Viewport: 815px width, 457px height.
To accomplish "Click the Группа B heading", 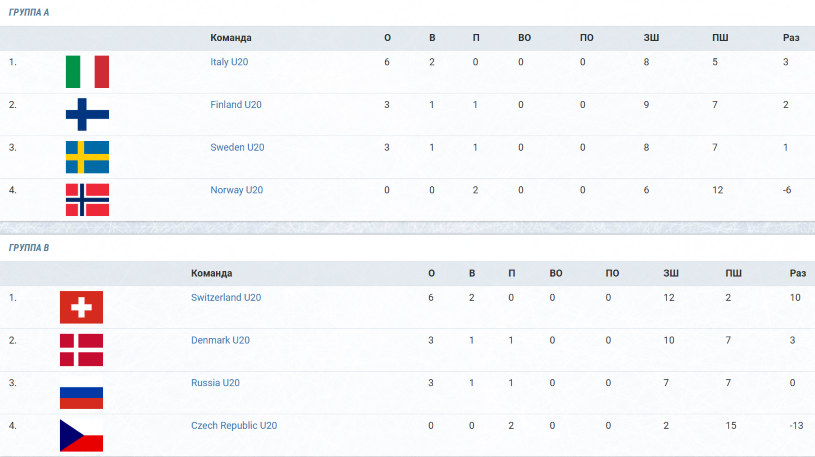I will click(29, 248).
